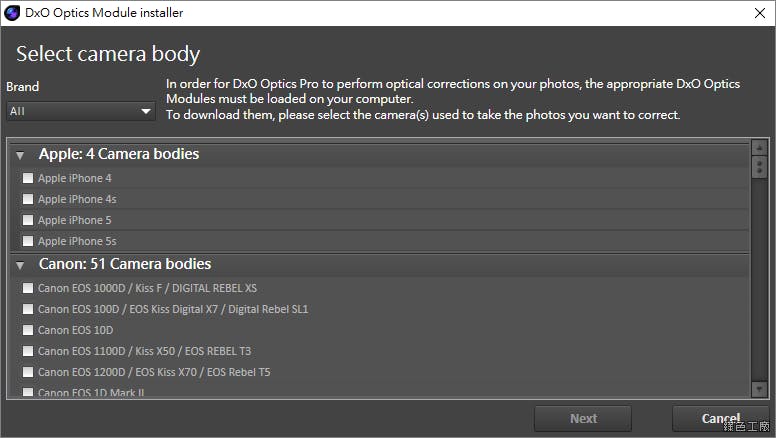
Task: Tick Canon EOS 100D / Kiss Digital X7 checkbox
Action: click(x=28, y=309)
